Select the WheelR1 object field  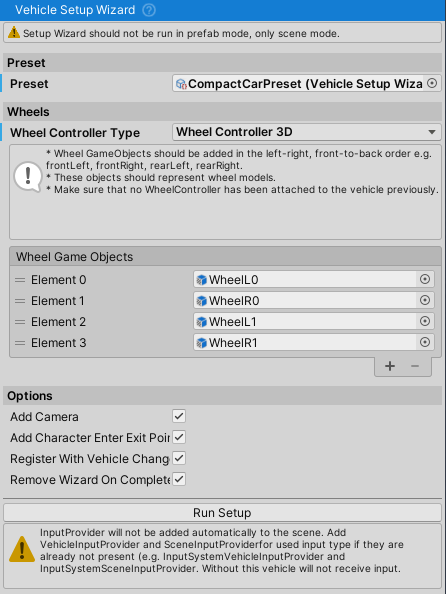coord(314,342)
